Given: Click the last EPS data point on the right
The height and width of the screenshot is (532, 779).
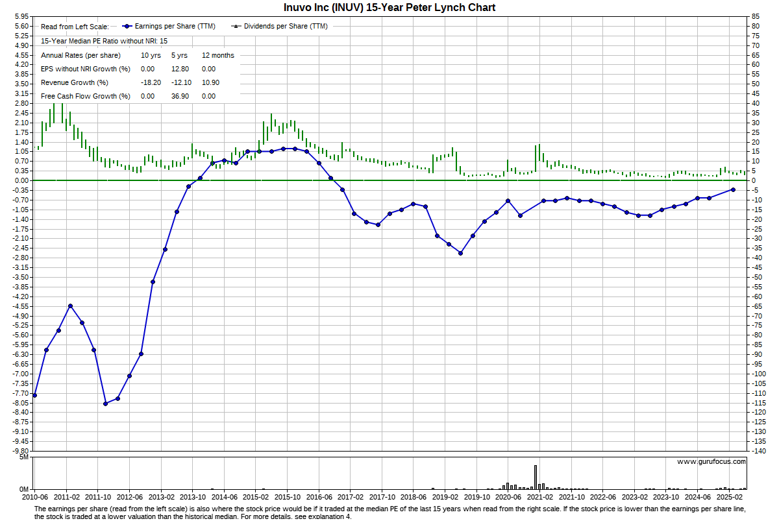Looking at the screenshot, I should [x=733, y=189].
